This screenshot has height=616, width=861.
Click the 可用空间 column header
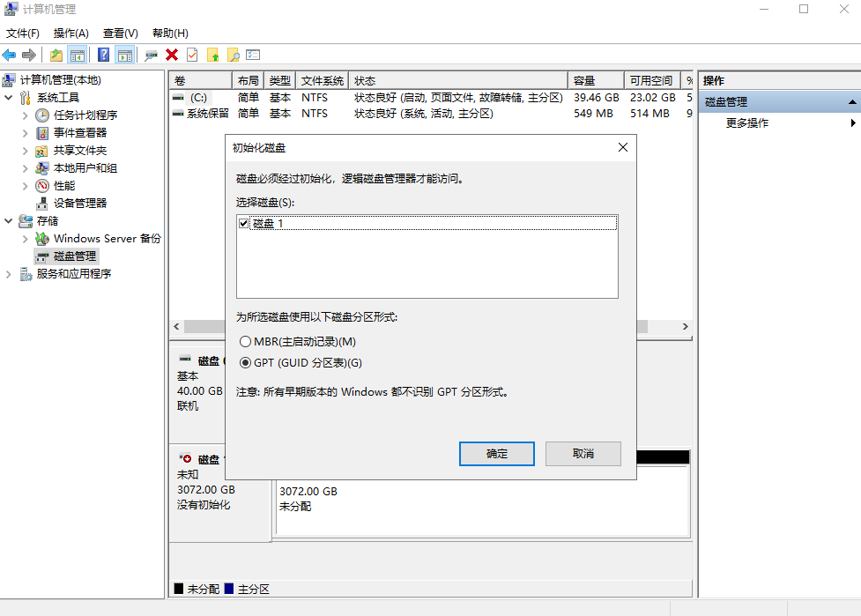click(x=652, y=81)
